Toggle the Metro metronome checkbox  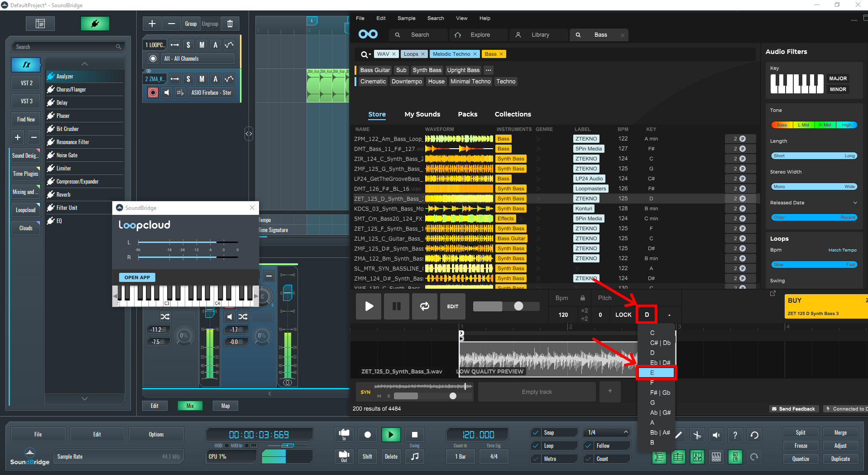pyautogui.click(x=536, y=459)
